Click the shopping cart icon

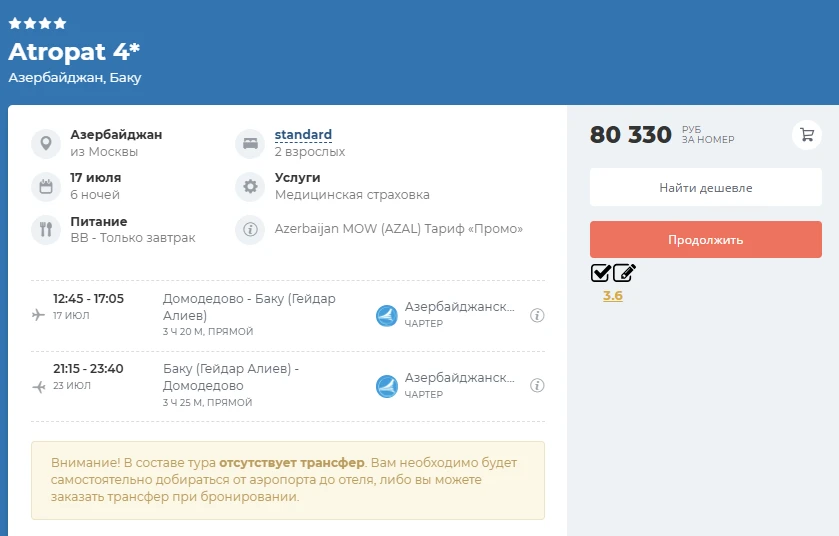click(807, 135)
